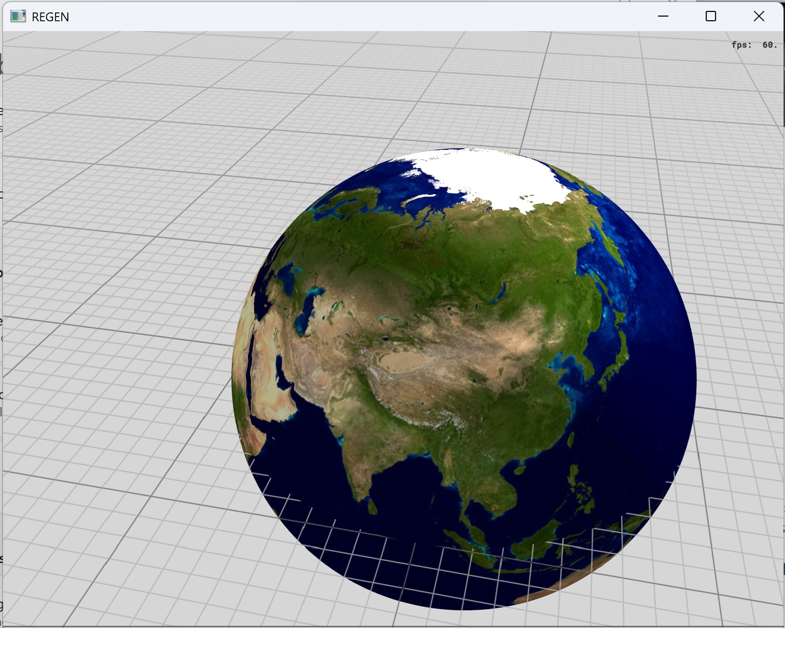Click the fps counter readout
The image size is (785, 672).
pyautogui.click(x=754, y=45)
